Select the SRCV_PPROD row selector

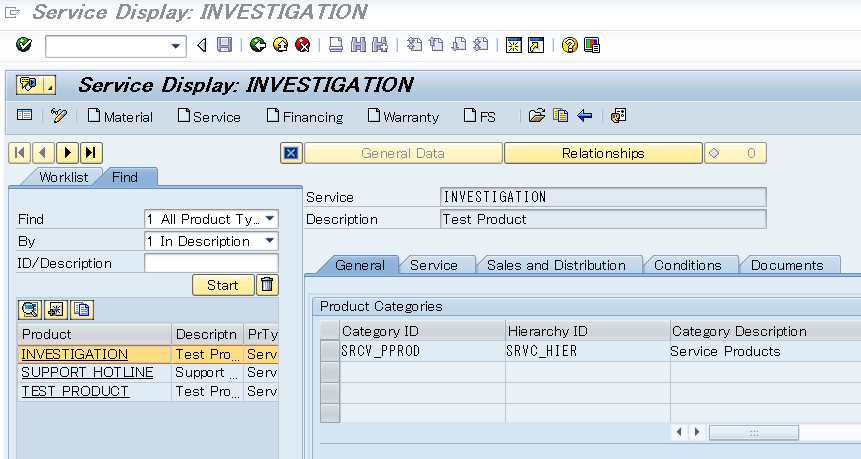tap(330, 351)
